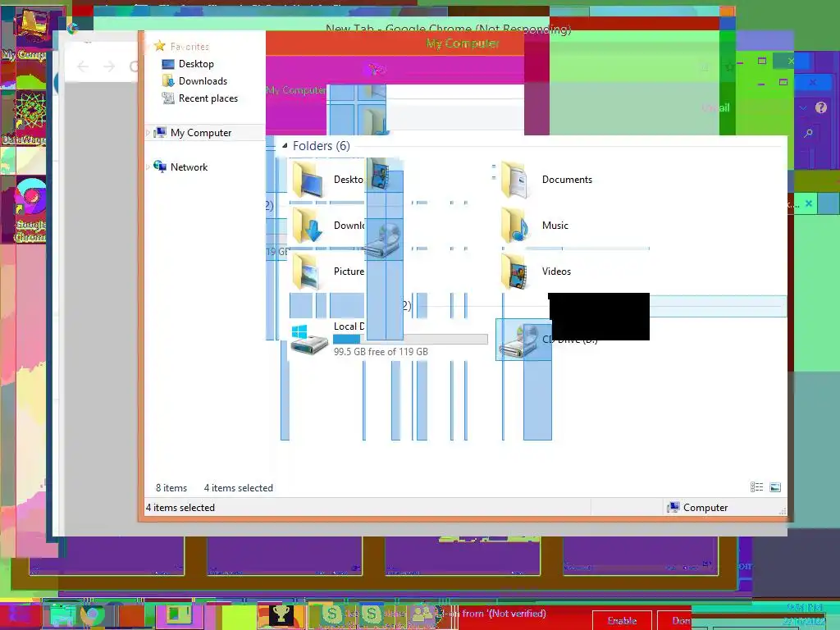The width and height of the screenshot is (840, 630).
Task: Click the taskbar clock
Action: coord(806,614)
